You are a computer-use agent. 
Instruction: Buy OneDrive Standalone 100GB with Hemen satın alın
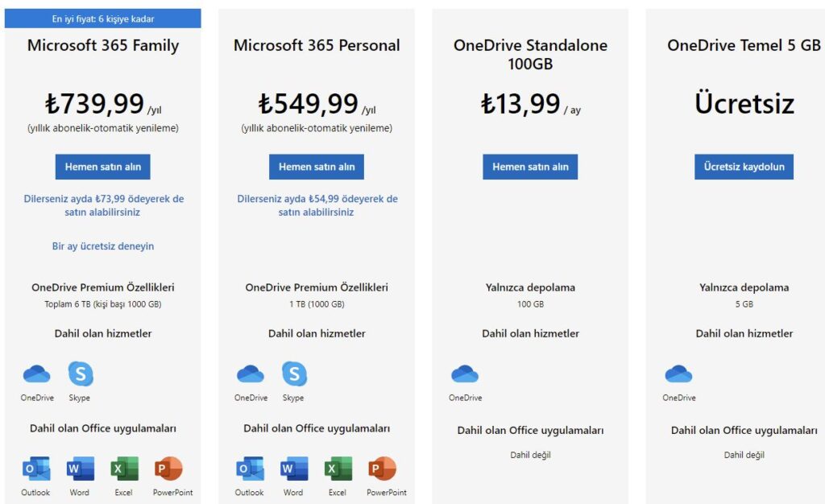pos(530,167)
